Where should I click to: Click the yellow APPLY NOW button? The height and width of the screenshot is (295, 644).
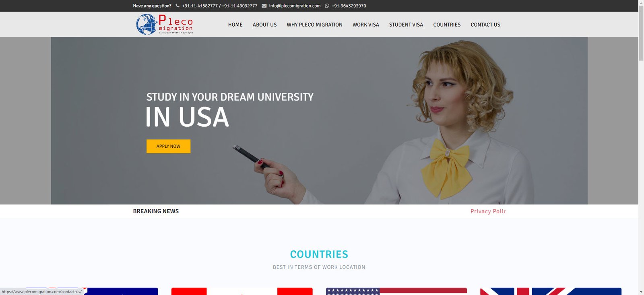tap(168, 146)
